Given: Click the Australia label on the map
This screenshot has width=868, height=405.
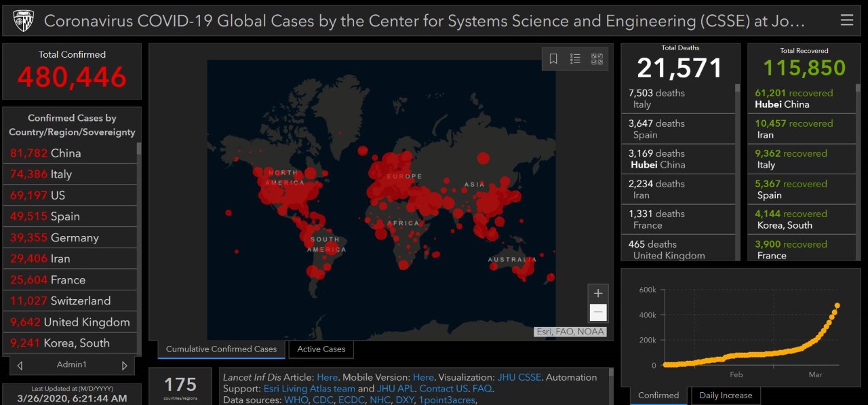Looking at the screenshot, I should pos(512,260).
